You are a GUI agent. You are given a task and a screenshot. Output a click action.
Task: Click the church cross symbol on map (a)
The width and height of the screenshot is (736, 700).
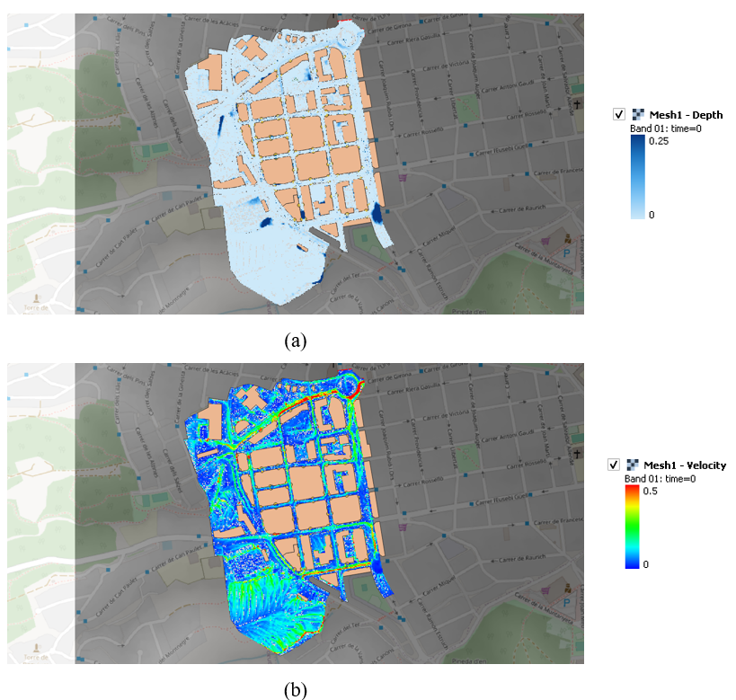[x=577, y=103]
